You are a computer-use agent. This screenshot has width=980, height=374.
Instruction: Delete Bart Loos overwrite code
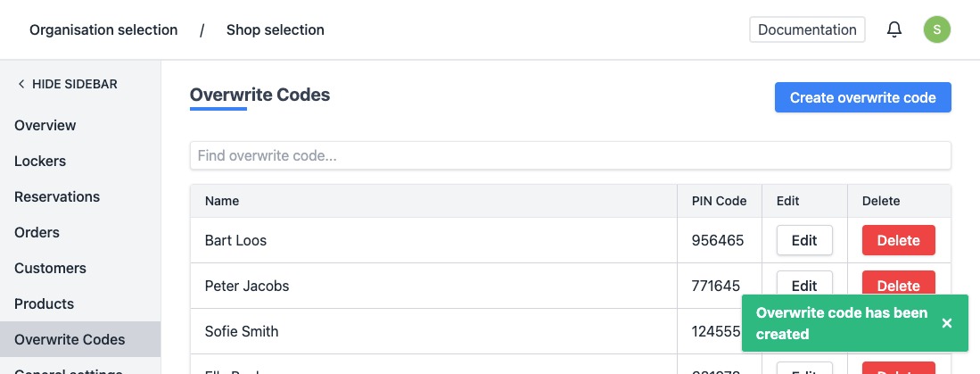pyautogui.click(x=898, y=240)
